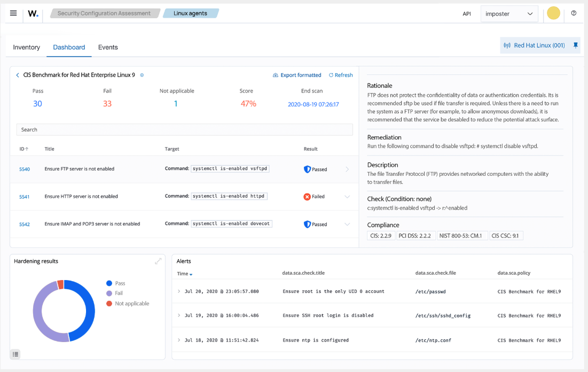Click the CIS: 2.2.9 compliance tag
Screen dimensions: 588x372
[381, 236]
